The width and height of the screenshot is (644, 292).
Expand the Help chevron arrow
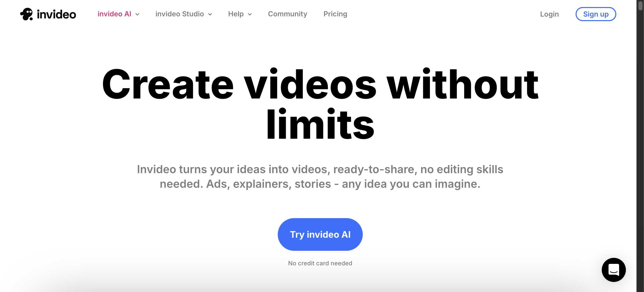point(250,14)
